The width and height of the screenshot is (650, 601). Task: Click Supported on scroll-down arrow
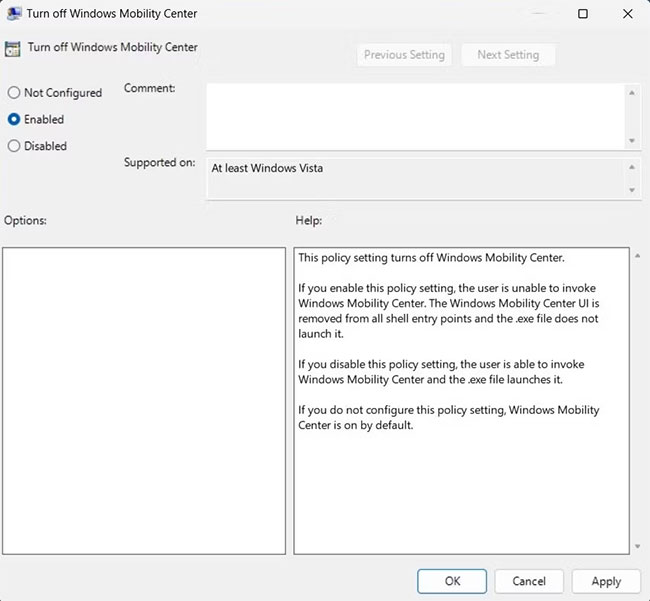[x=632, y=190]
